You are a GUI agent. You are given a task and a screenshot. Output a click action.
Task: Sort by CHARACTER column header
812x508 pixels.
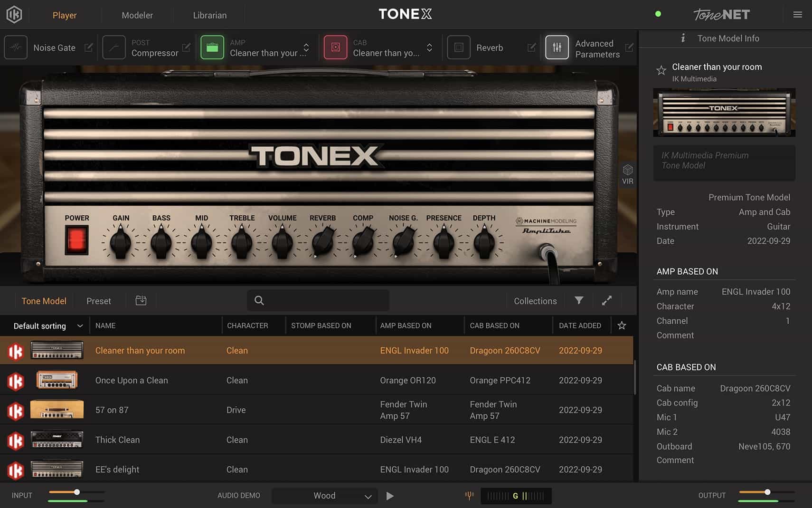tap(247, 326)
